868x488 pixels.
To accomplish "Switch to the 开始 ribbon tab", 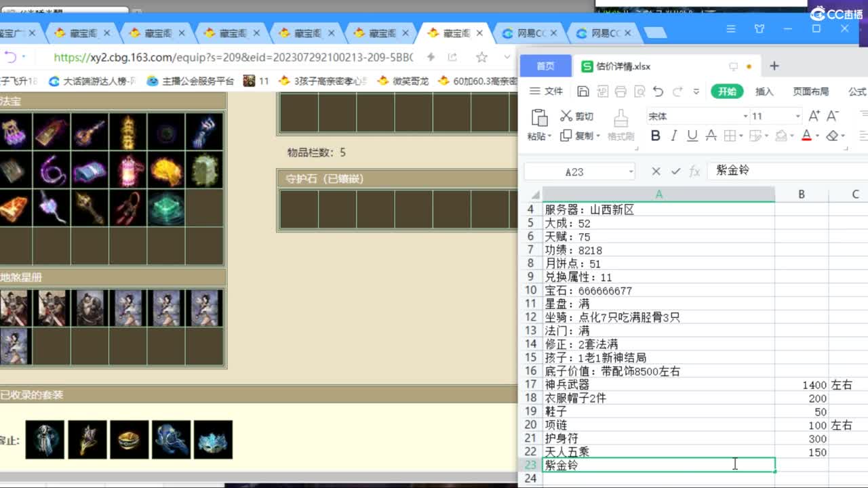I will coord(727,91).
